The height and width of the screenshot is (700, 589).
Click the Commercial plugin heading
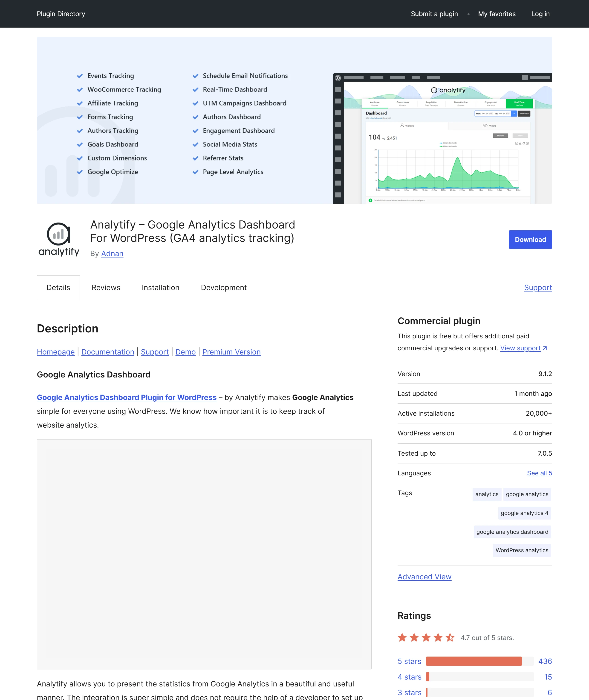[439, 321]
